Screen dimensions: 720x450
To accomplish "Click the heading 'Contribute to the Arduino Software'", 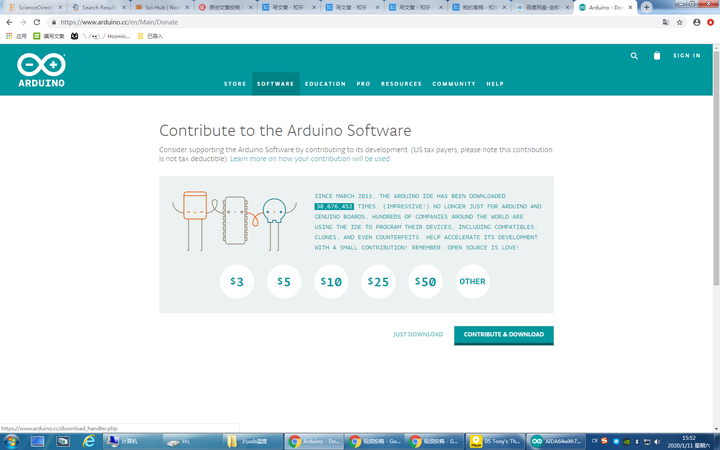I will [x=285, y=130].
